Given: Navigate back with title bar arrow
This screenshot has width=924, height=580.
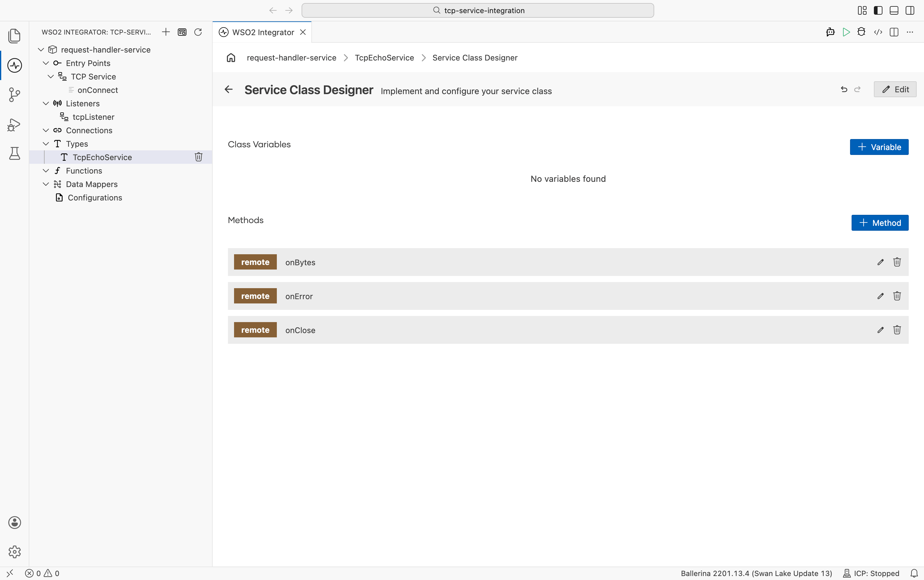Looking at the screenshot, I should (273, 10).
